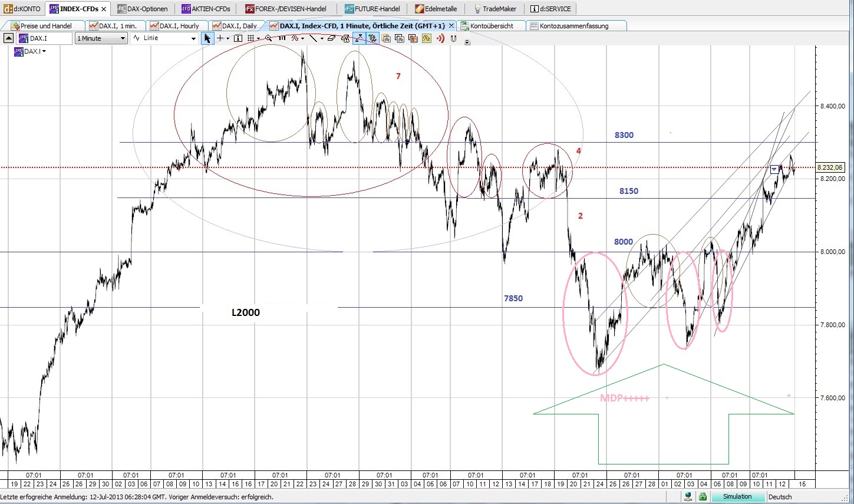Select the trendline drawing tool
This screenshot has height=504, width=854.
pyautogui.click(x=314, y=39)
